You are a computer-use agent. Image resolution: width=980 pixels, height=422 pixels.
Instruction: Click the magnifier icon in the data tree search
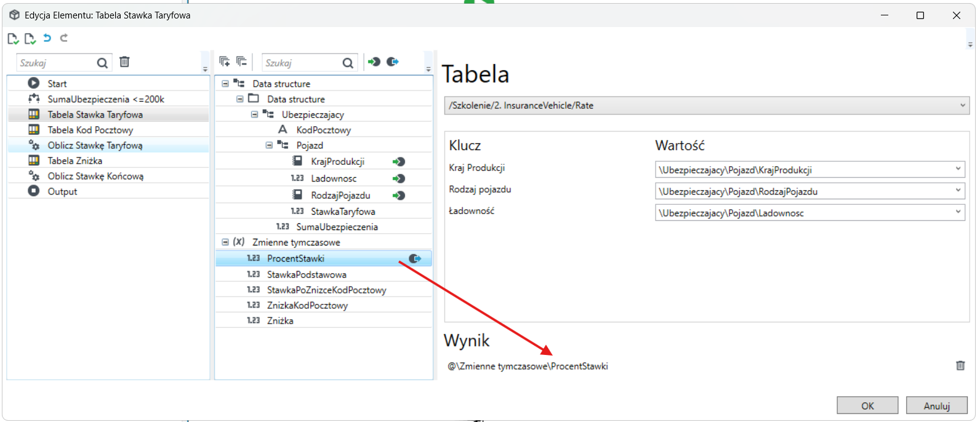pyautogui.click(x=348, y=63)
